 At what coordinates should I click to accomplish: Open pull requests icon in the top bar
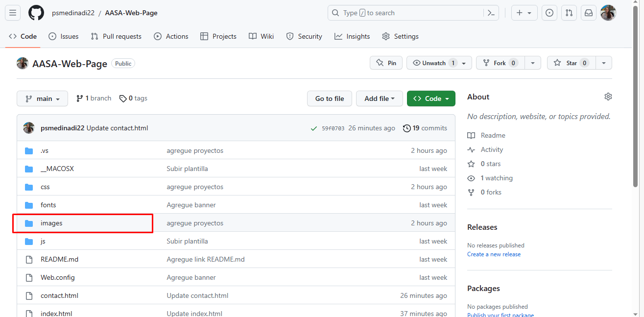[569, 13]
